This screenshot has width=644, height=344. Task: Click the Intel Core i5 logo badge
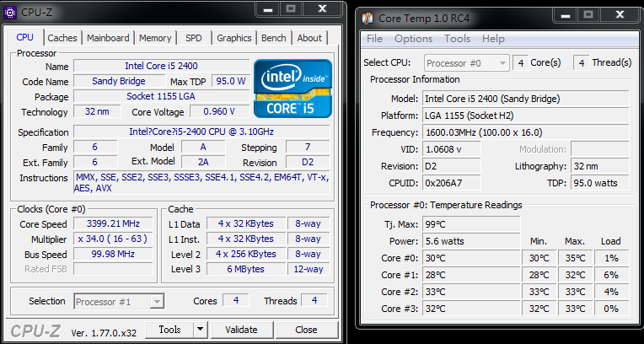tap(292, 89)
